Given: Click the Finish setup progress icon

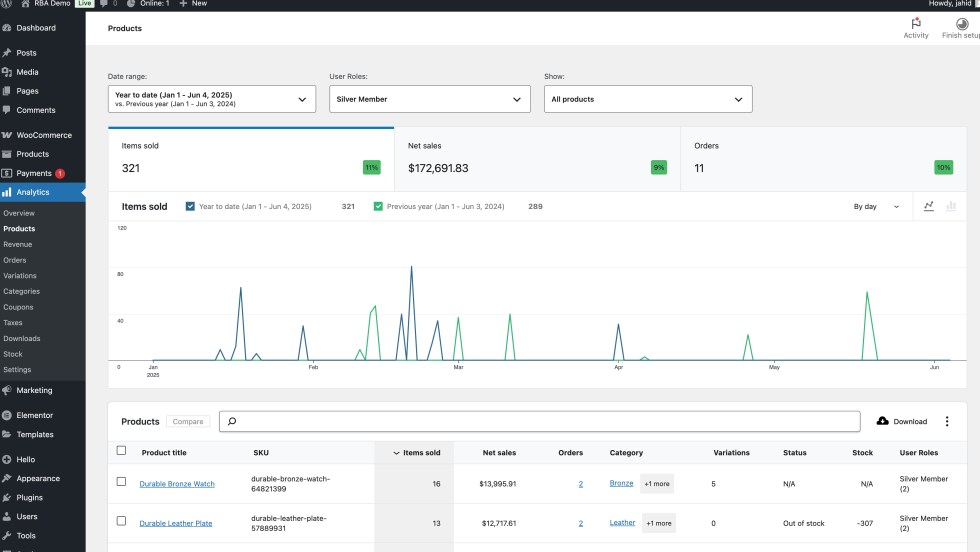Looking at the screenshot, I should pos(961,23).
